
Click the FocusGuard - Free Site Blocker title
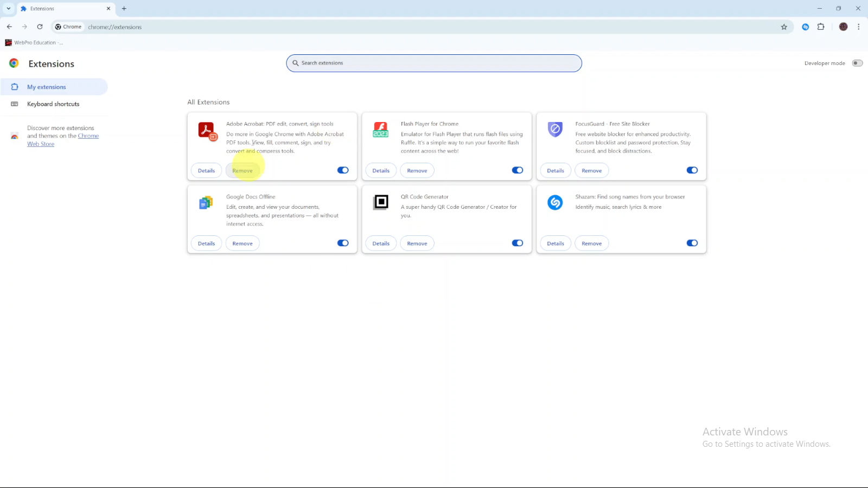point(612,124)
